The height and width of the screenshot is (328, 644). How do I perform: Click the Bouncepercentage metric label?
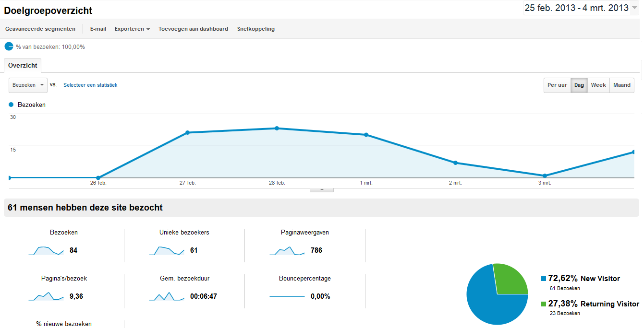[305, 279]
